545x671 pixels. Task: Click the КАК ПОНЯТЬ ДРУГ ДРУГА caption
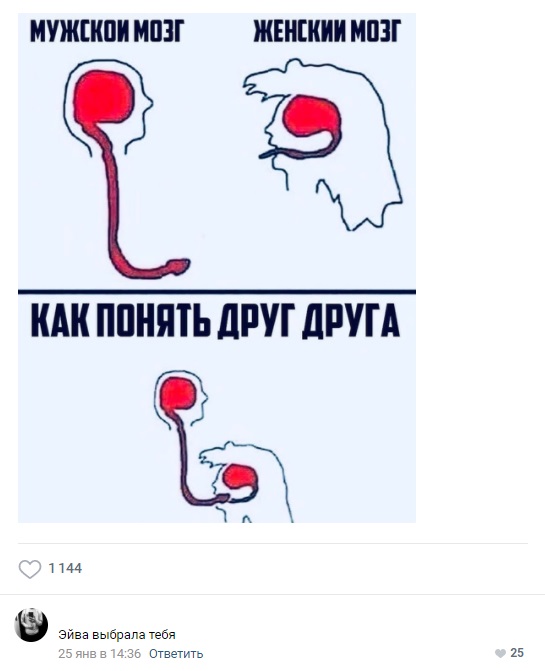point(216,321)
